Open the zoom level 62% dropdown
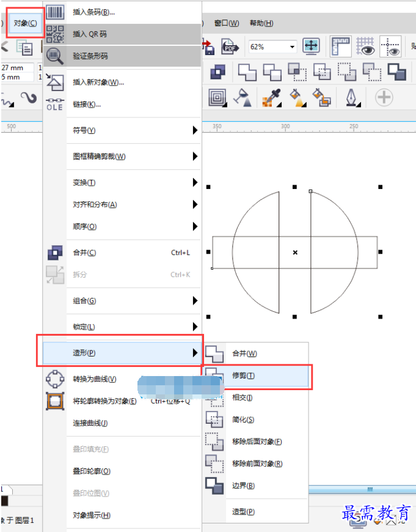Image resolution: width=416 pixels, height=532 pixels. coord(292,47)
